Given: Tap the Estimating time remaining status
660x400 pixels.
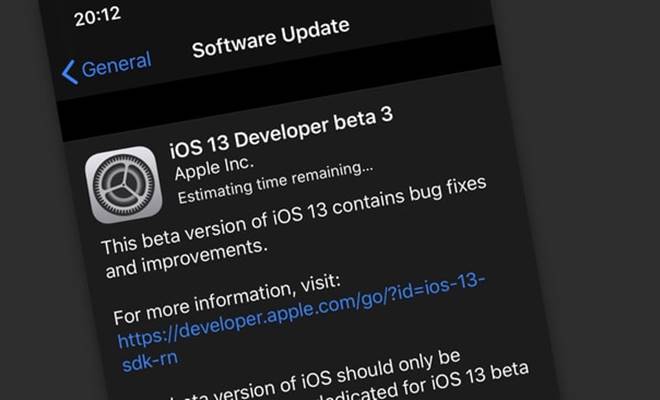Looking at the screenshot, I should coord(275,182).
